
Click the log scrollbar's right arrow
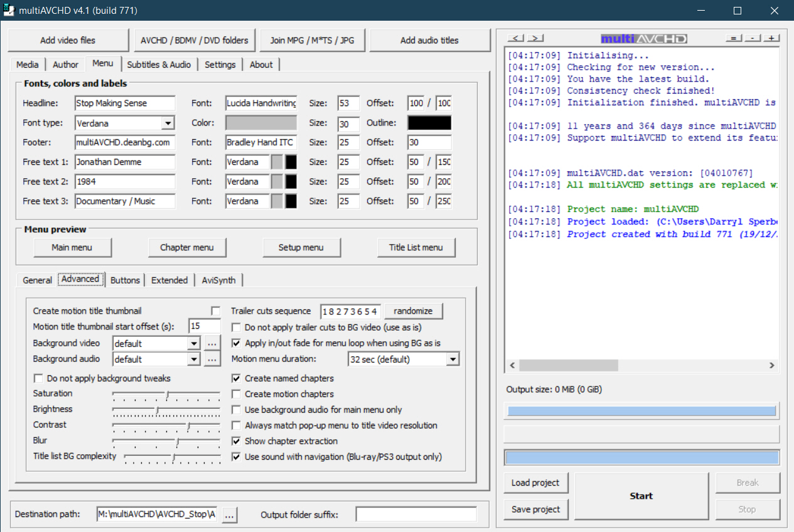[x=772, y=365]
